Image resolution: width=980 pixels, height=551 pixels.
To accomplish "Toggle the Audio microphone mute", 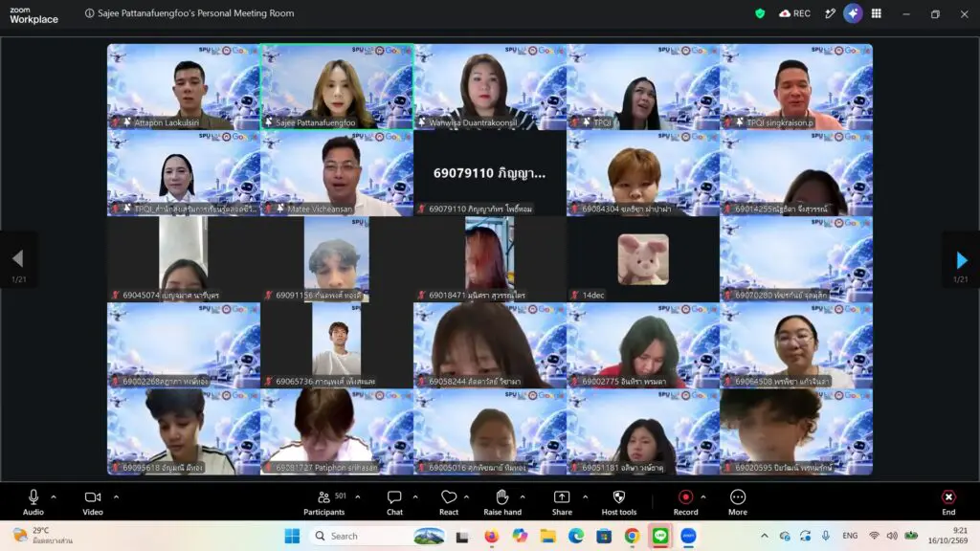I will [x=33, y=502].
